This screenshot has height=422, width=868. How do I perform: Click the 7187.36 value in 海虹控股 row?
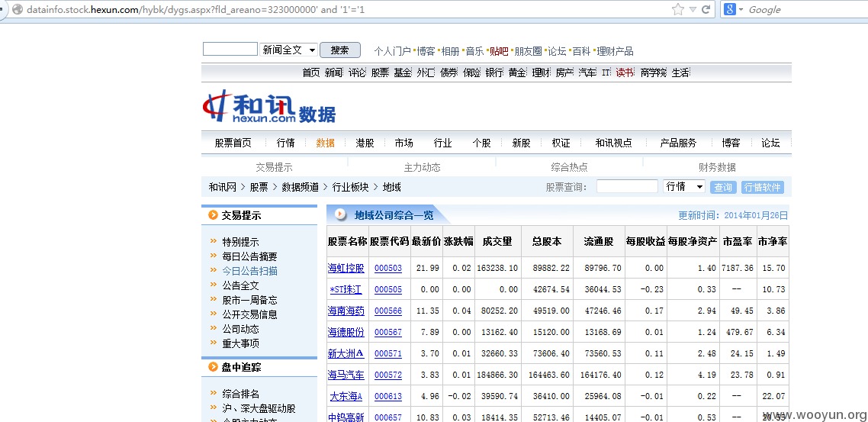(x=738, y=268)
